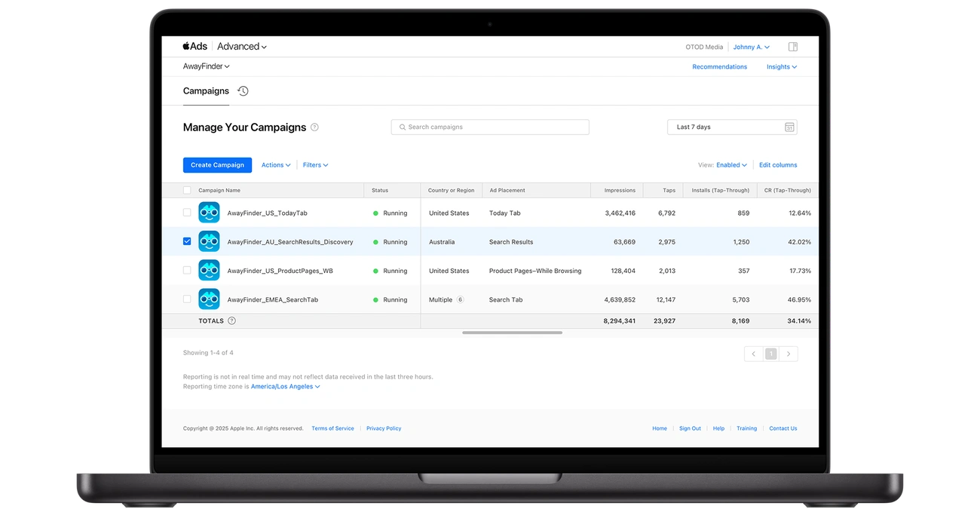Expand the Filters dropdown

[x=315, y=165]
